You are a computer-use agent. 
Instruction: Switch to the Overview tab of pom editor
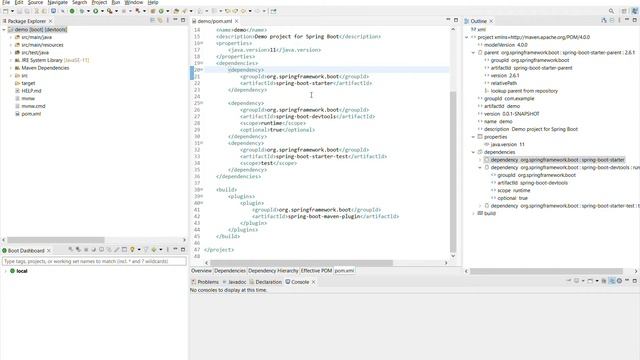[201, 271]
